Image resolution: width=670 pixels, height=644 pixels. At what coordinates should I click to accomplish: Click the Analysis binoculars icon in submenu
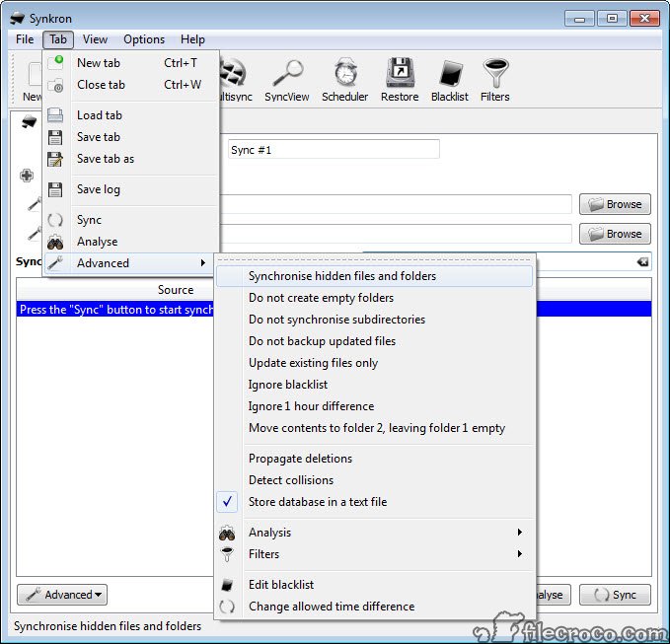click(227, 533)
